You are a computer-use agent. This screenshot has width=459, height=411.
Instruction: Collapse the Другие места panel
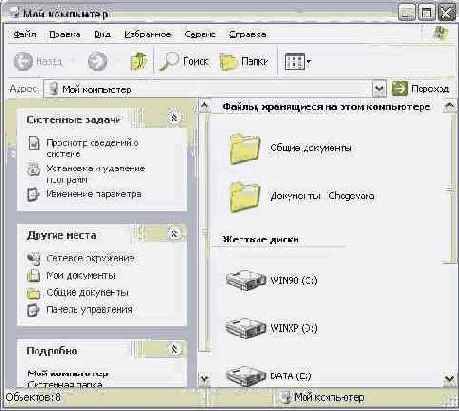(x=174, y=234)
